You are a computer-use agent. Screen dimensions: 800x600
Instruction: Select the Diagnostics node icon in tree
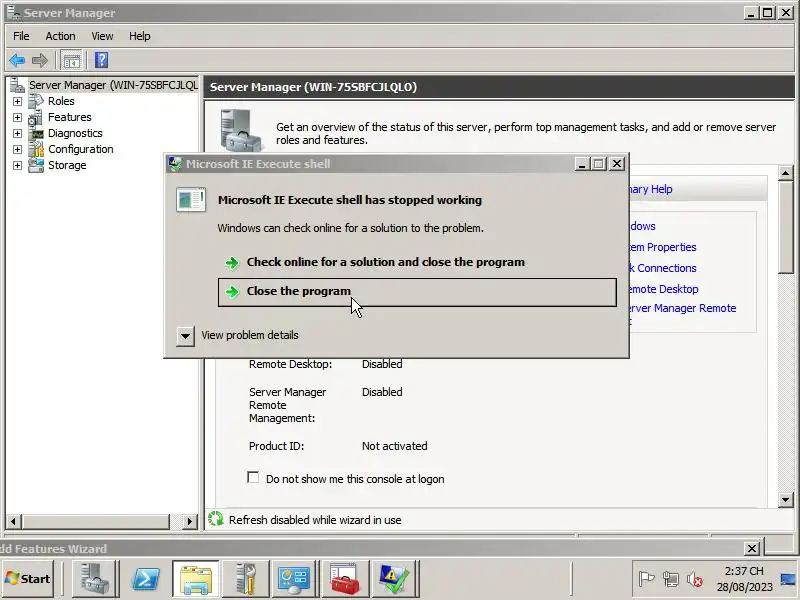(36, 133)
